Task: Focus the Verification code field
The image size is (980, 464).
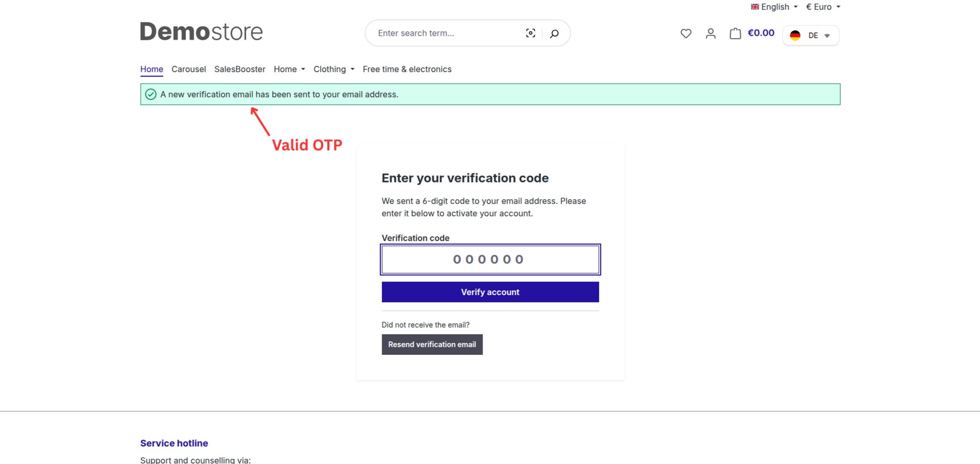Action: (x=490, y=260)
